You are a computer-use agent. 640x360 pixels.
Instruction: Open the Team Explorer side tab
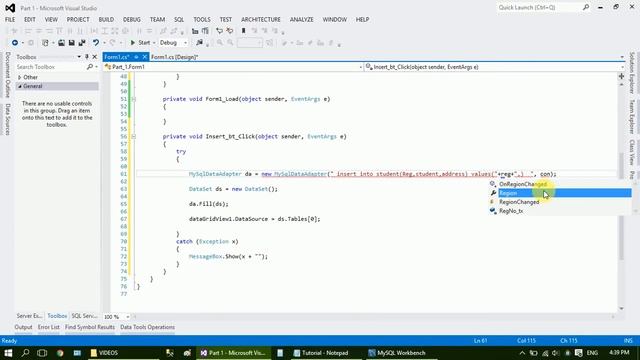pos(632,117)
